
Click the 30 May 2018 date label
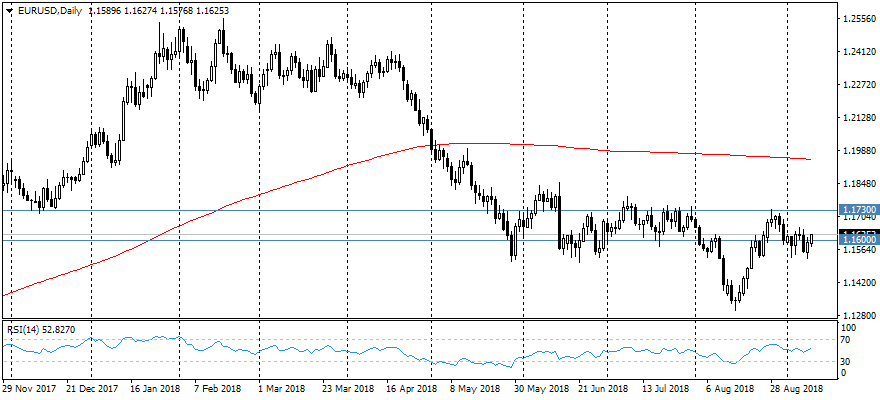[x=542, y=386]
